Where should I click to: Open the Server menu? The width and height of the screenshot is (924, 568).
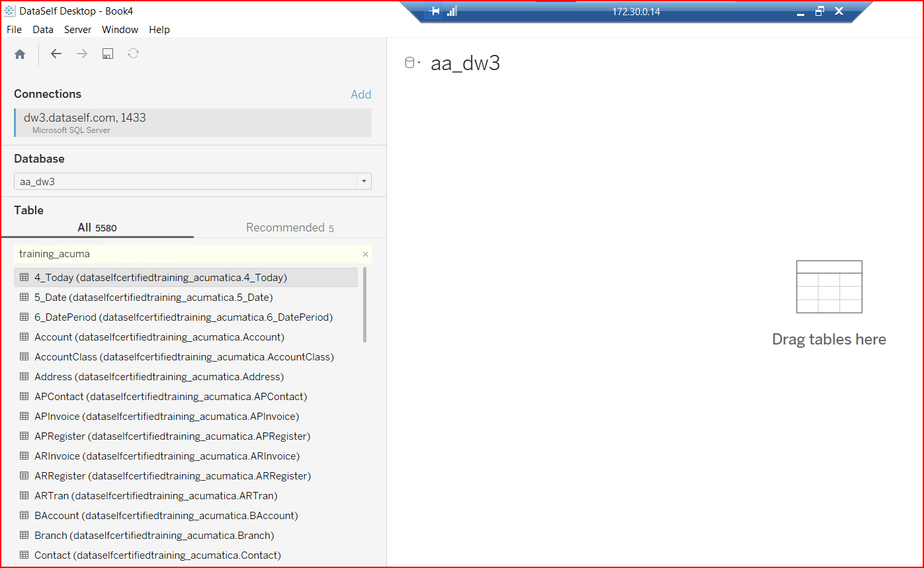pos(77,30)
